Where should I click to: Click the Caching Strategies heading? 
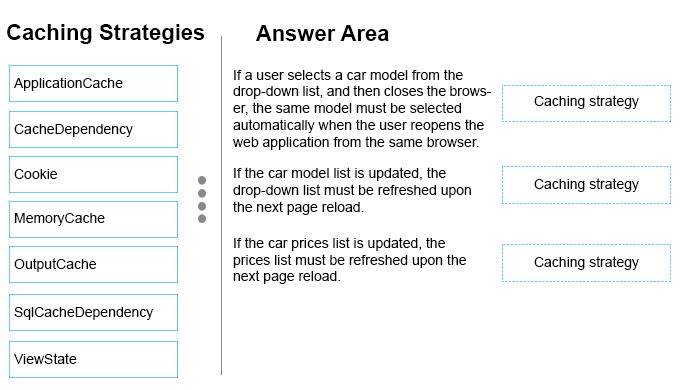tap(106, 33)
